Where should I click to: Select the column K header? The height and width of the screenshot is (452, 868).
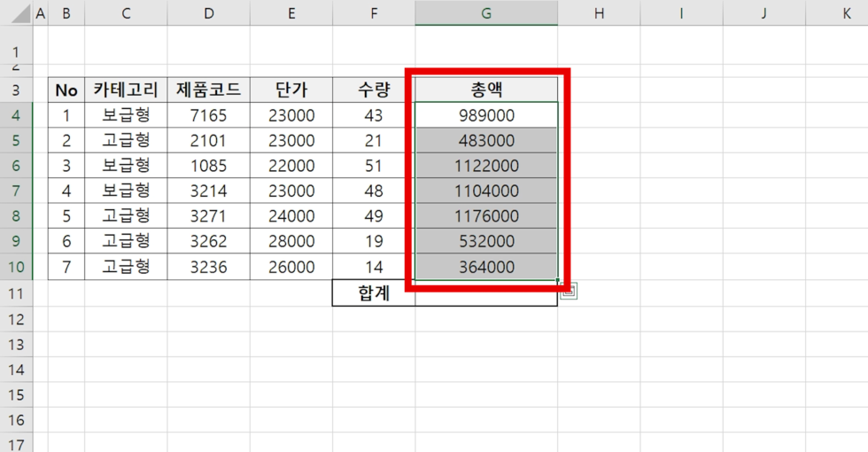pyautogui.click(x=846, y=13)
